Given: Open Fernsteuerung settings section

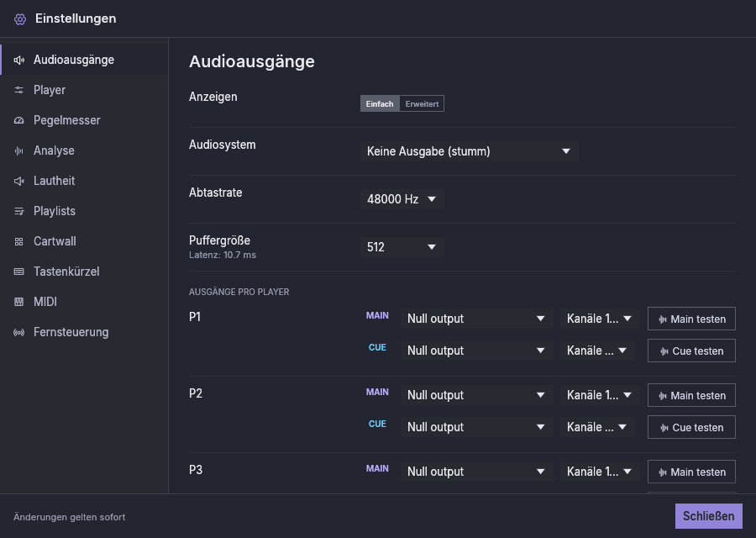Looking at the screenshot, I should [x=84, y=332].
